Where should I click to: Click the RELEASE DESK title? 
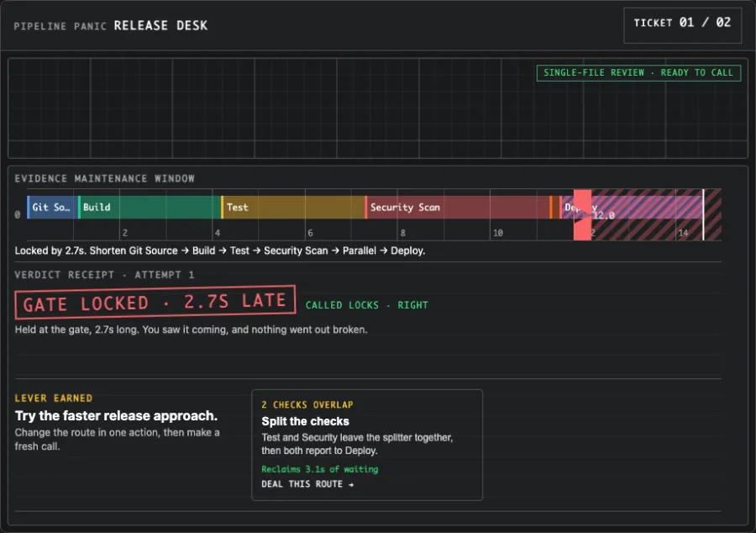click(160, 25)
